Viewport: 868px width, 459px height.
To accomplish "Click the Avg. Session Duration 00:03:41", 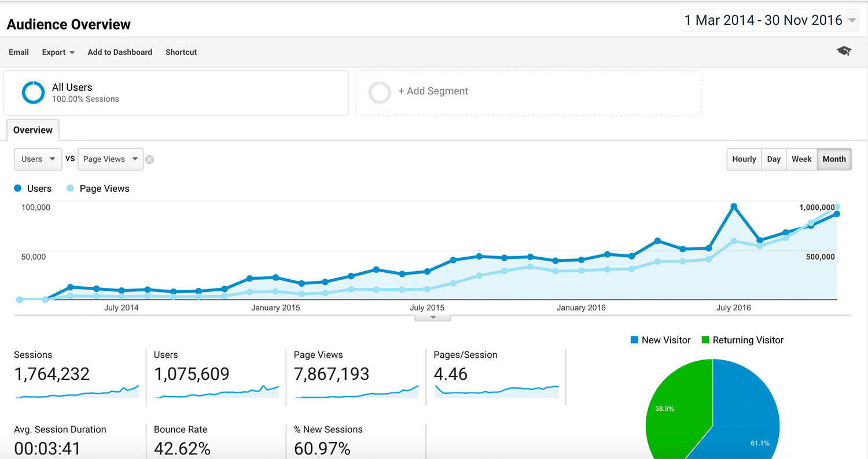I will [x=47, y=449].
